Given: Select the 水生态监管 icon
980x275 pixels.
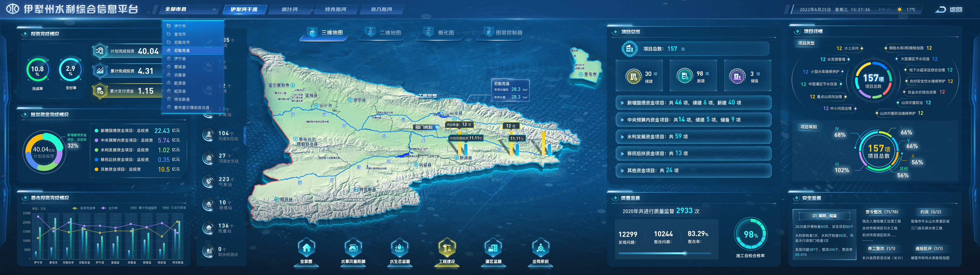Looking at the screenshot, I should point(400,248).
